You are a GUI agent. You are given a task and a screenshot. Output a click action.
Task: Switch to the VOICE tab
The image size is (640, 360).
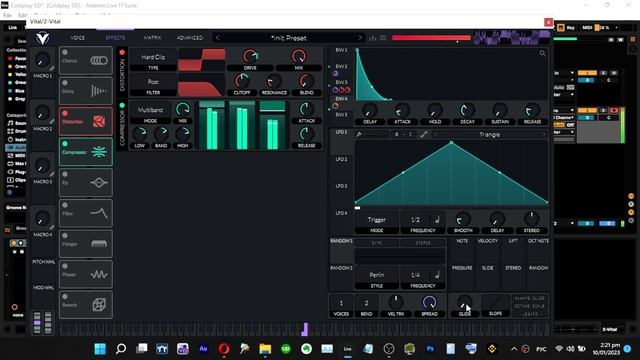[x=78, y=38]
